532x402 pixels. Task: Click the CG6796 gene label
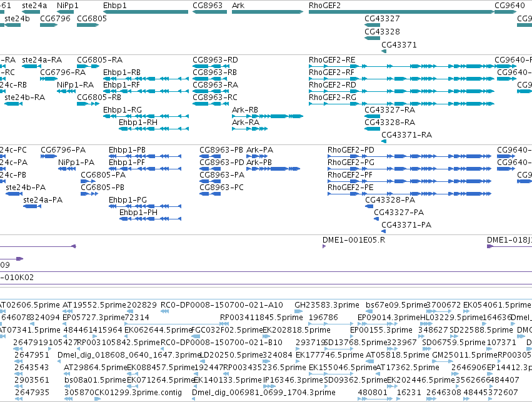pyautogui.click(x=55, y=18)
